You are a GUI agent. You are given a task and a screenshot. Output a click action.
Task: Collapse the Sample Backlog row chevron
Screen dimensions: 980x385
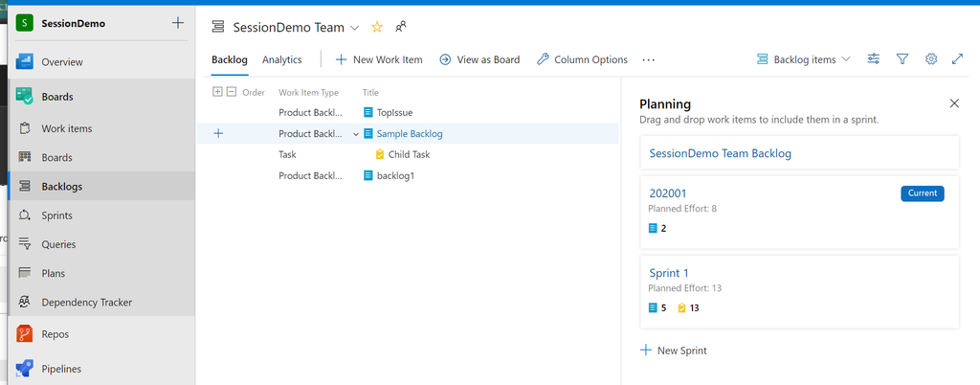coord(356,134)
